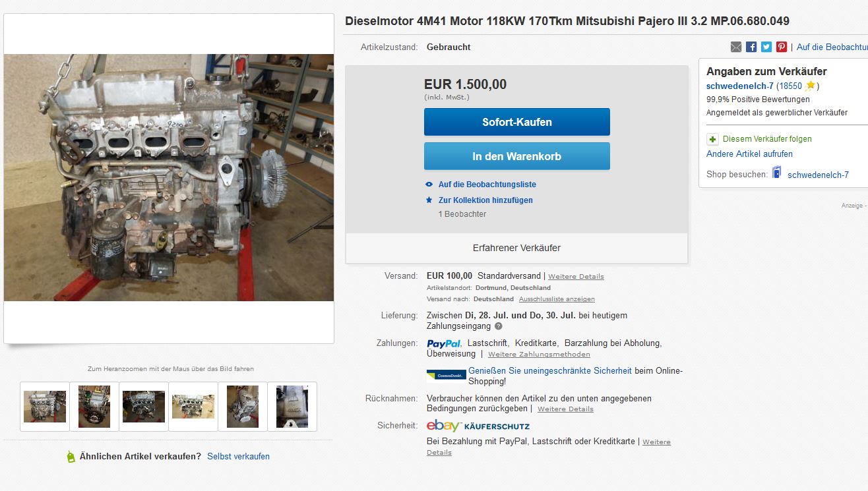Share the listing on Facebook
The image size is (868, 491).
(751, 47)
